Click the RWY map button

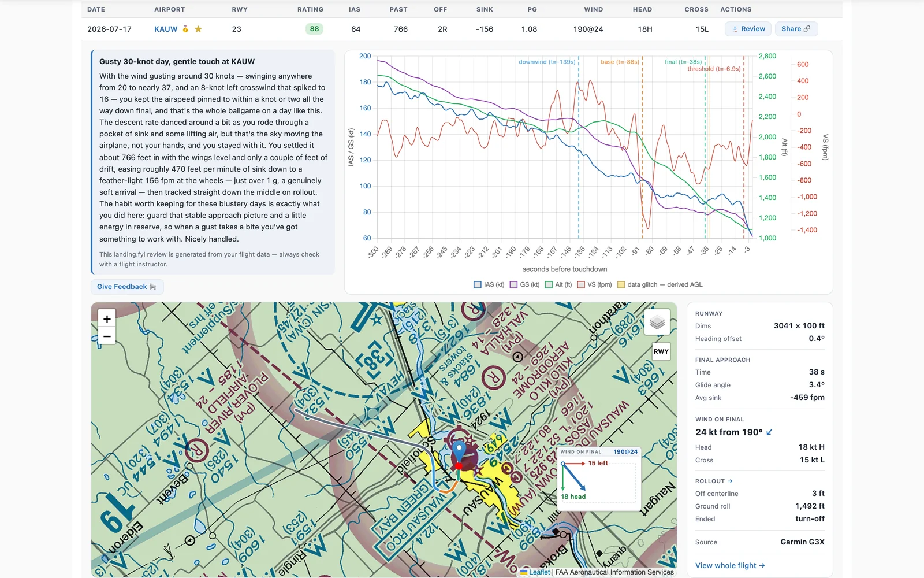[661, 351]
